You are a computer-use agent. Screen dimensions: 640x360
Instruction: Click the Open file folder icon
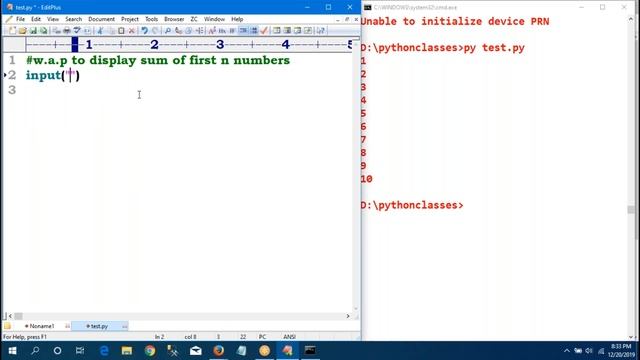(22, 31)
